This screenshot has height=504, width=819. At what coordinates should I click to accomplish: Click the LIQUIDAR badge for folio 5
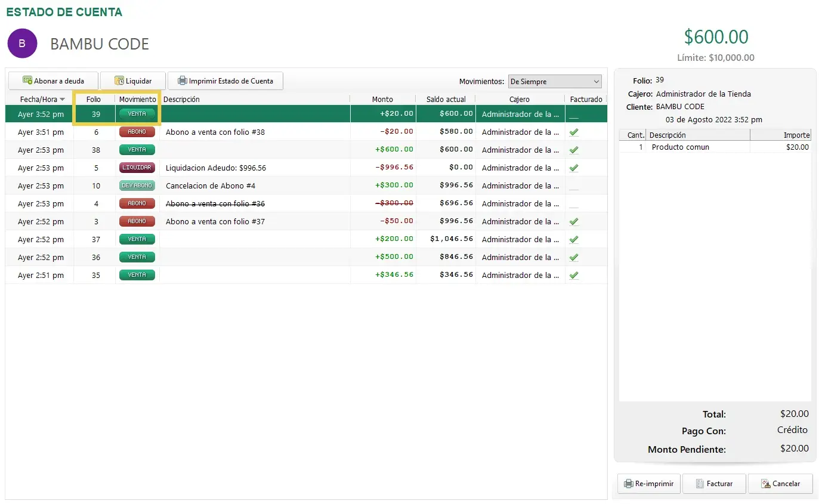(137, 168)
